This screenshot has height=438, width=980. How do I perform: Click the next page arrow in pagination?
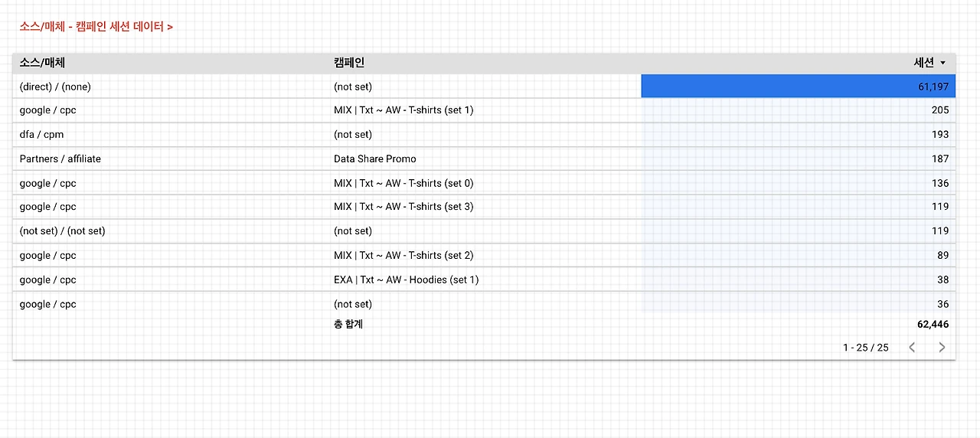[942, 348]
